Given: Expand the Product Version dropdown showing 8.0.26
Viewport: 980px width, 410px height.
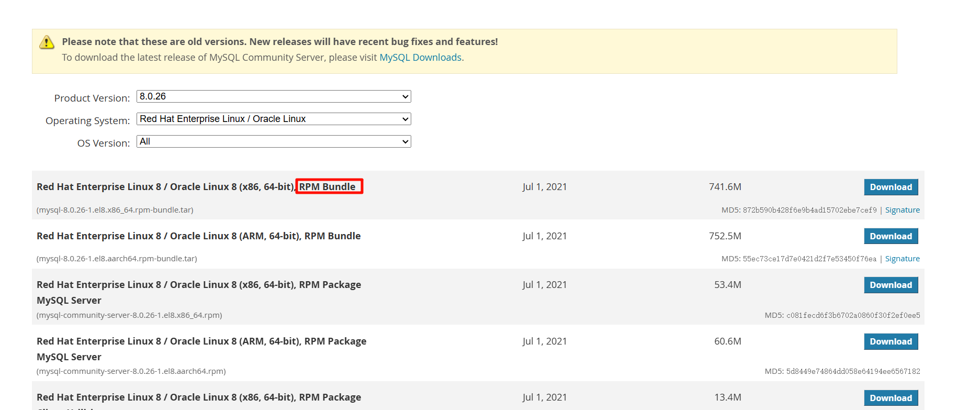Looking at the screenshot, I should click(273, 96).
